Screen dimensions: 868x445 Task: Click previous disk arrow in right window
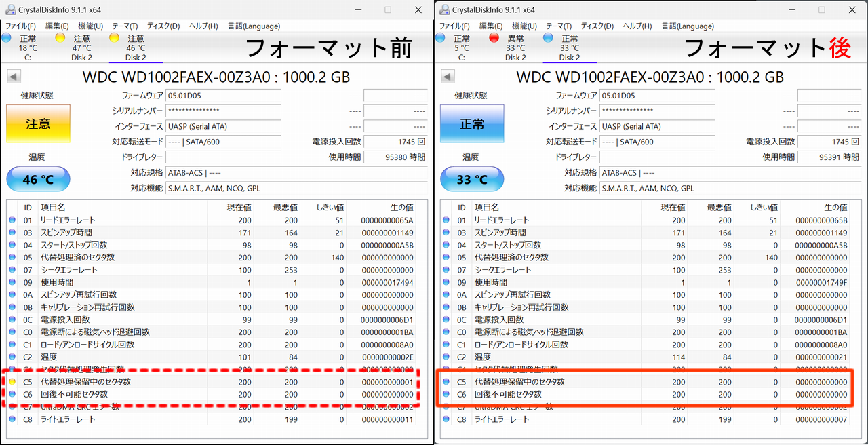447,77
